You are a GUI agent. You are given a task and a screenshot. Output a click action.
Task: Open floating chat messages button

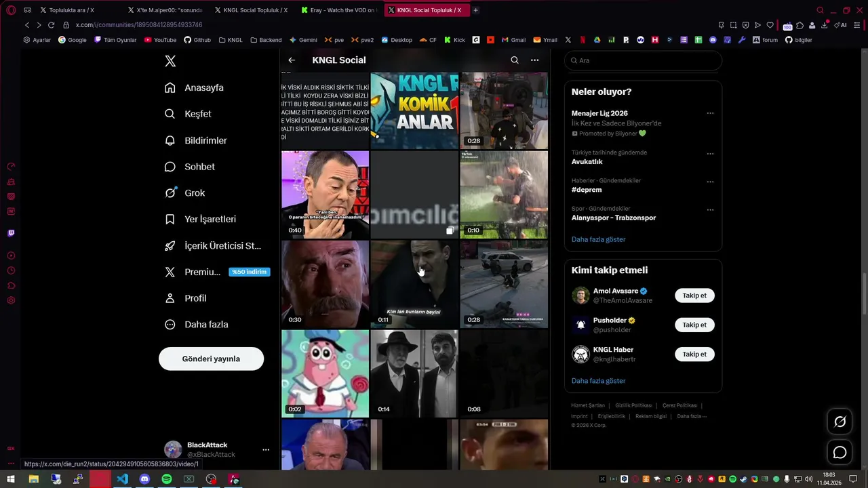pos(840,452)
